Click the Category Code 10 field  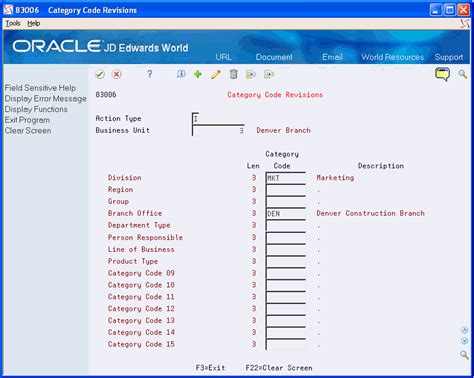coord(286,285)
